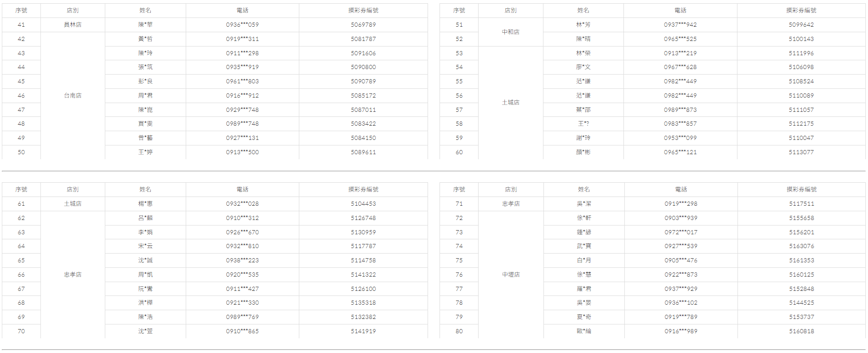Select lottery ticket number 5069789
Screen dimensions: 868x353
(x=363, y=25)
